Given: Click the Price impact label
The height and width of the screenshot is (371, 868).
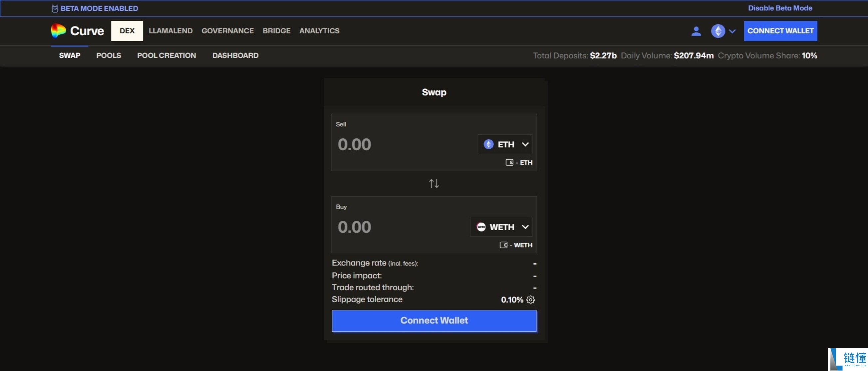Looking at the screenshot, I should coord(357,276).
